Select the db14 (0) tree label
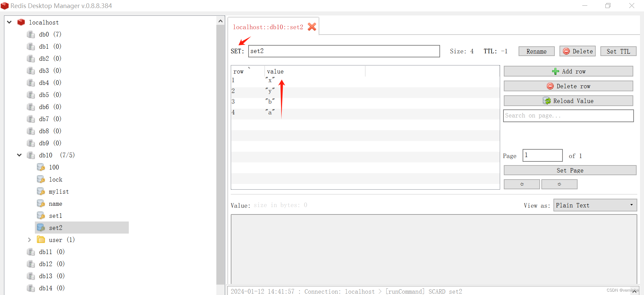Screen dimensions: 644x295 tap(52, 288)
